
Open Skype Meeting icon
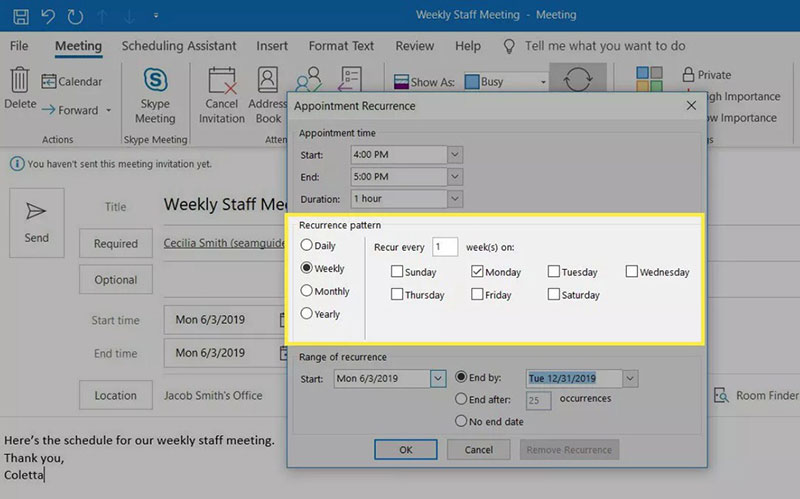[155, 80]
